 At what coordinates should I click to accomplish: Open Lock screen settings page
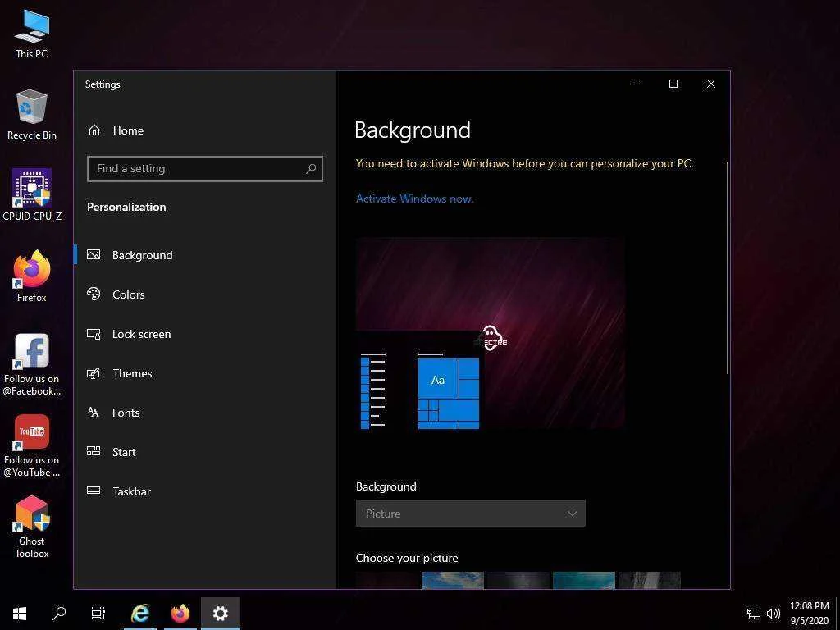[x=204, y=334]
